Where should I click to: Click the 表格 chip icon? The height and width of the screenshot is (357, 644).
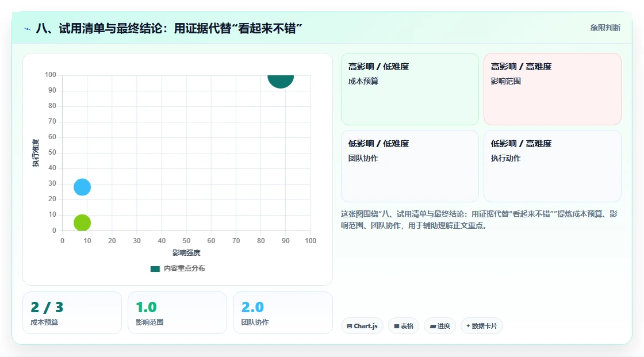tap(397, 326)
